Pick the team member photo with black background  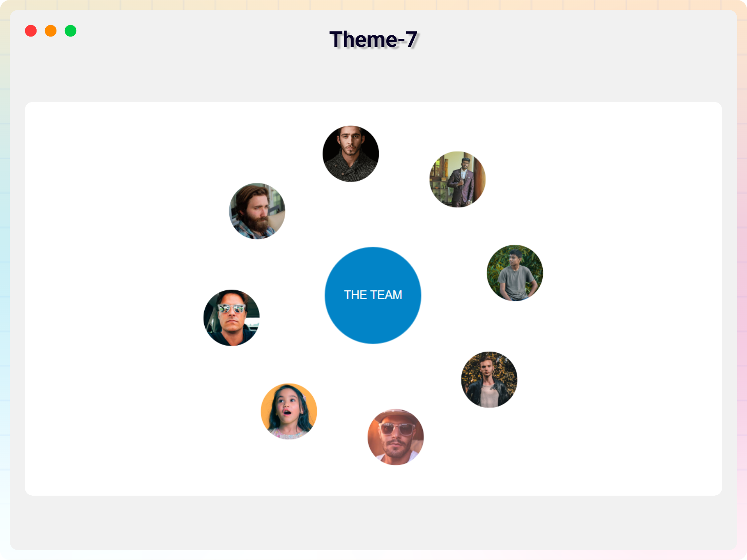pyautogui.click(x=351, y=154)
